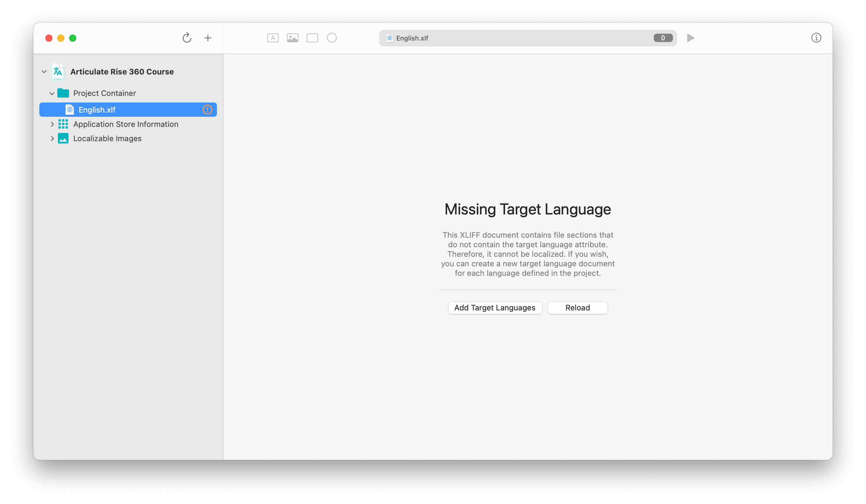Click the circle status icon in the toolbar
Screen dimensions: 866x504
click(332, 38)
